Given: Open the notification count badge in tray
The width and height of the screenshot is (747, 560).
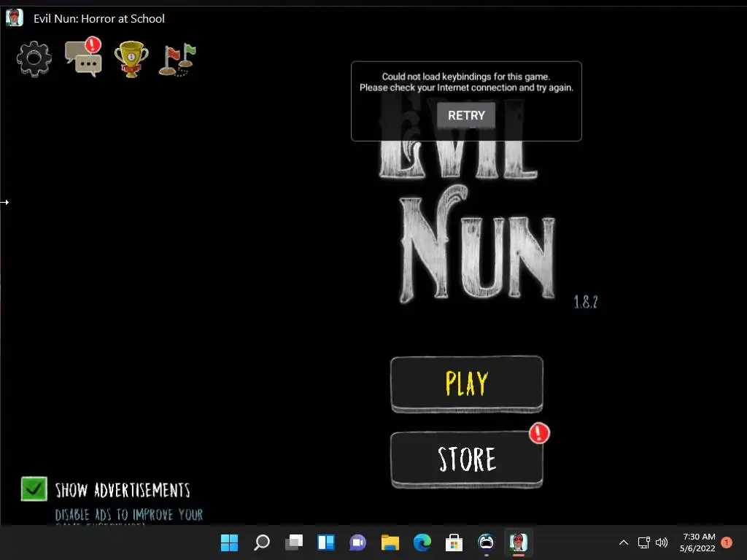Looking at the screenshot, I should [727, 542].
